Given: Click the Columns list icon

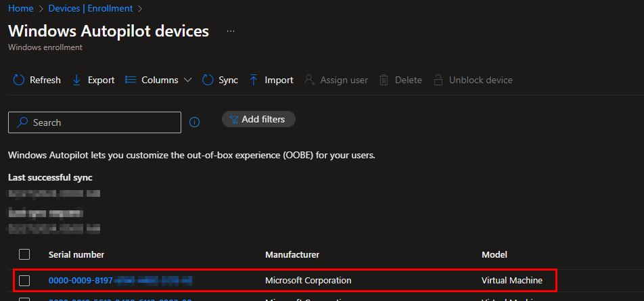Looking at the screenshot, I should 131,80.
